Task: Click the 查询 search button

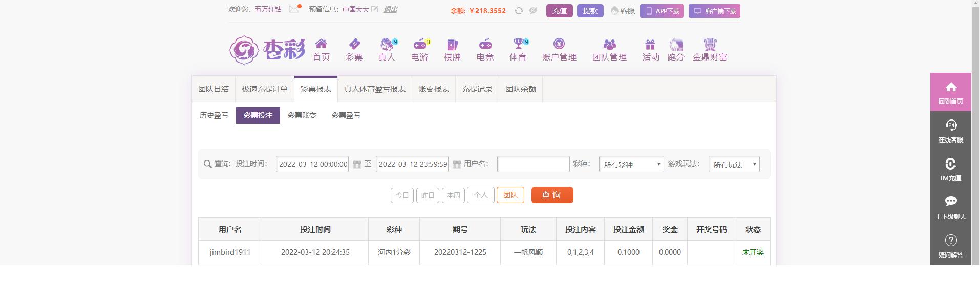Action: [x=552, y=195]
